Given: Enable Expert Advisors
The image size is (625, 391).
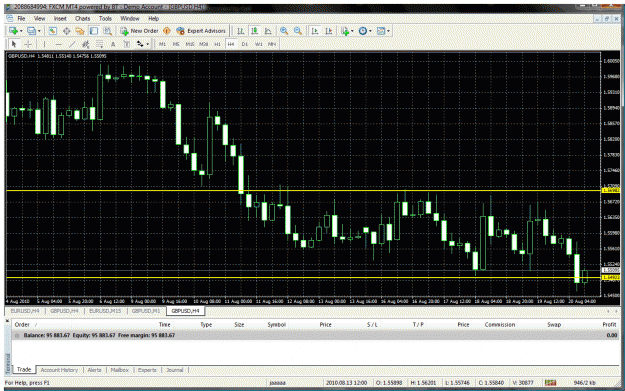Looking at the screenshot, I should pyautogui.click(x=201, y=31).
